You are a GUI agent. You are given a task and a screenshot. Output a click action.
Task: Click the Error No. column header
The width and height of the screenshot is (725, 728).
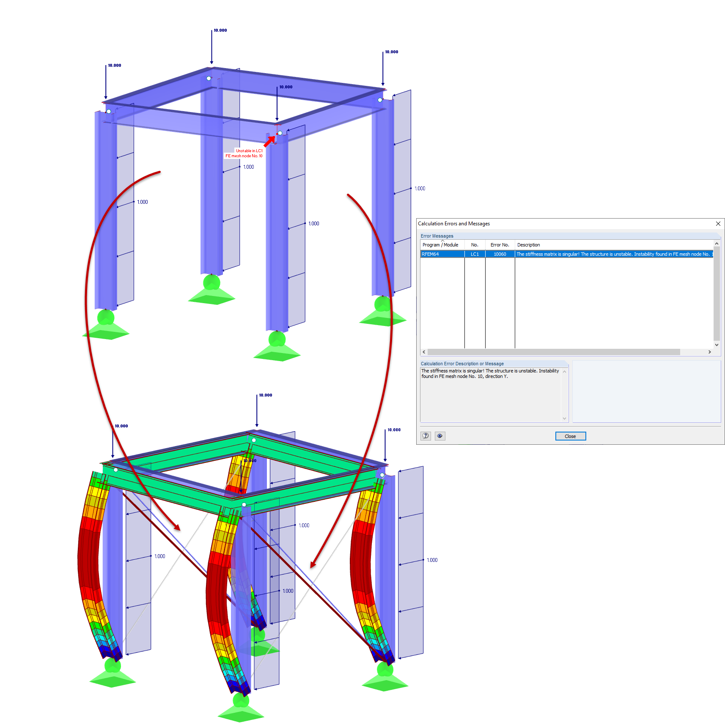pos(500,245)
